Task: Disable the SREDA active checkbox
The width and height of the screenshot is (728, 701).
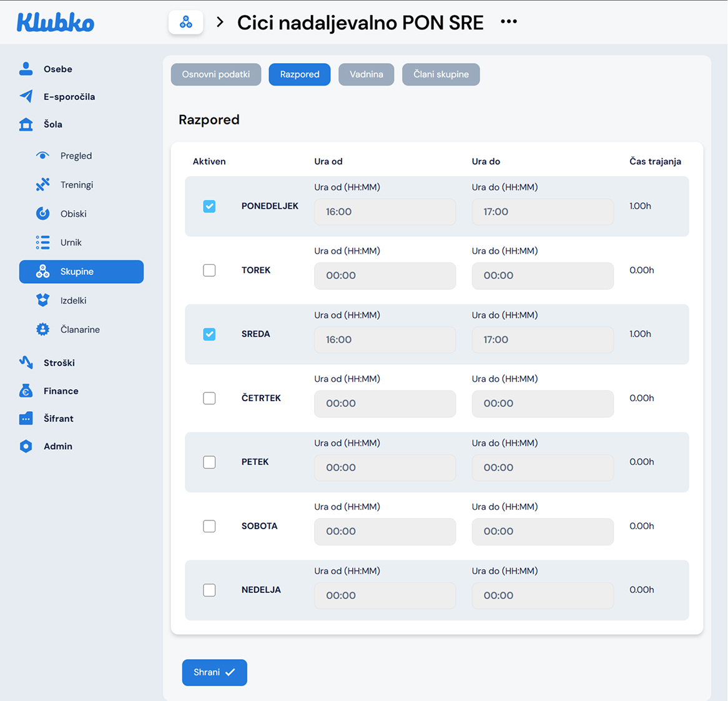Action: point(209,334)
